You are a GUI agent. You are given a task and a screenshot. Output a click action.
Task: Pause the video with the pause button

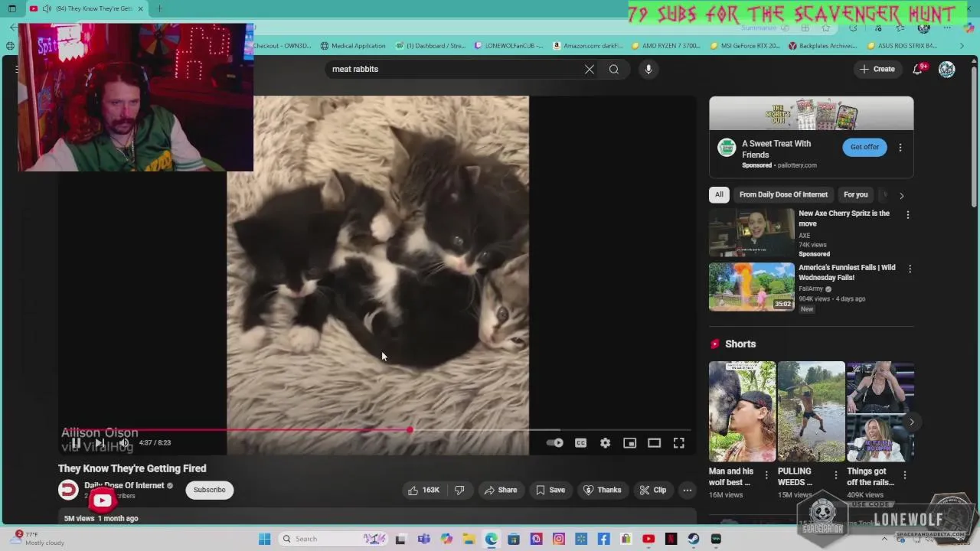coord(76,443)
